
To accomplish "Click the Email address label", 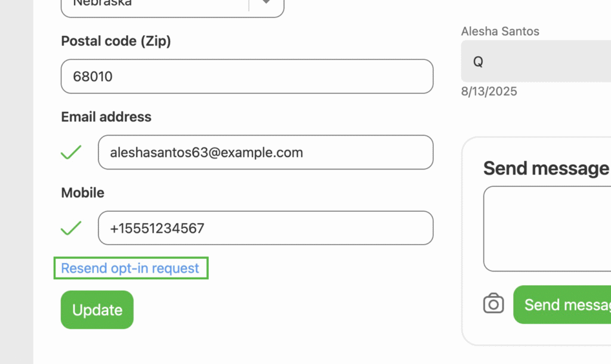I will [x=106, y=117].
